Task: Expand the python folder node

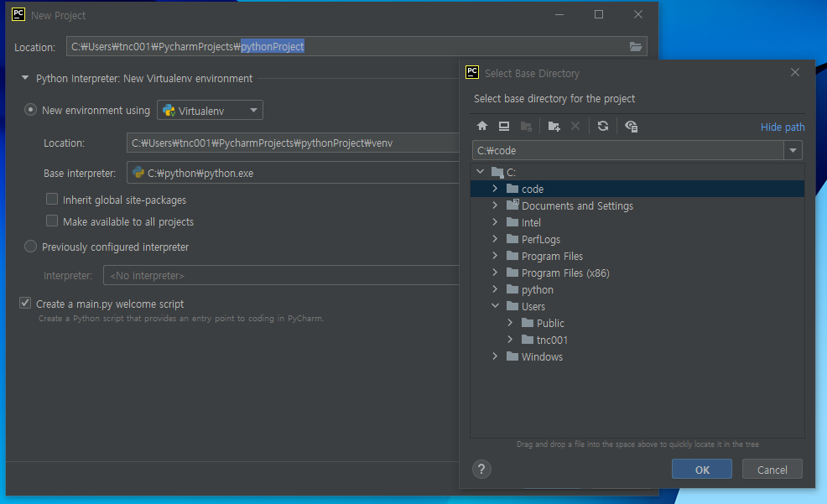Action: point(495,289)
